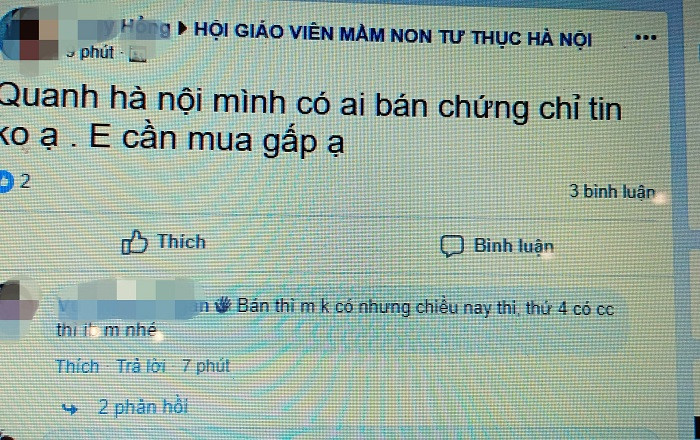Expand the 2 phản hồi replies
Viewport: 700px width, 440px height.
(143, 407)
